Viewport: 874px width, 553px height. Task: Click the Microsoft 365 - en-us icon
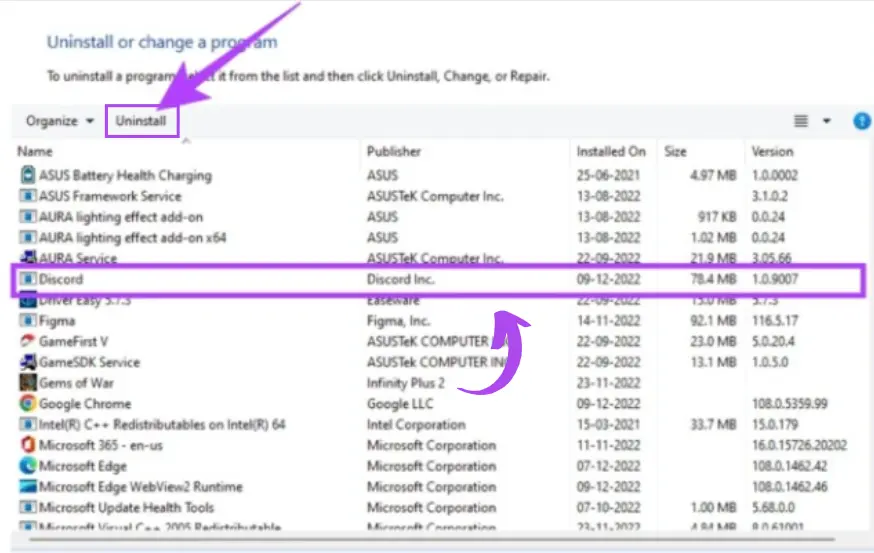[x=27, y=445]
